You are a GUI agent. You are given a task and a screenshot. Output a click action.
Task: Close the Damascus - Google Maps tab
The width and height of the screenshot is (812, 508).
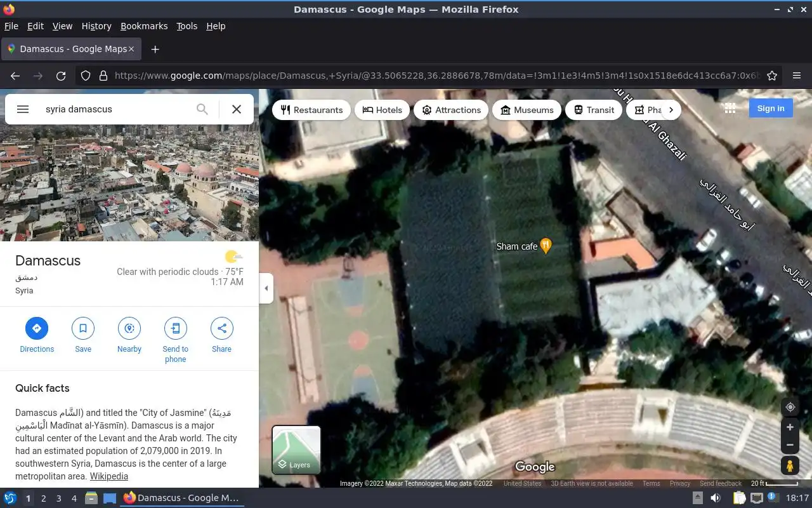tap(131, 49)
